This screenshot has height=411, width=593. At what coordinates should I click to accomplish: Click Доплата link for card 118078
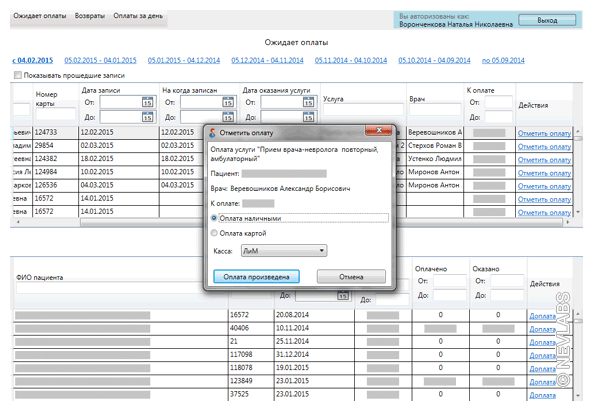(542, 369)
